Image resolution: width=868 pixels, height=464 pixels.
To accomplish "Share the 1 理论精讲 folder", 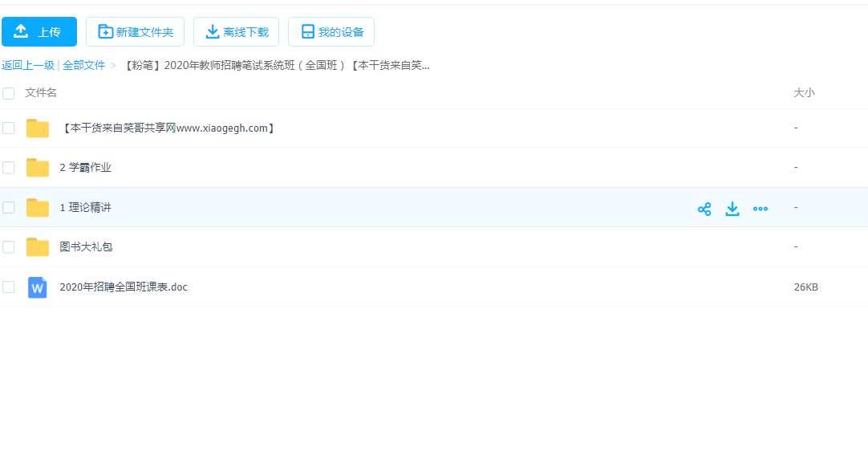I will tap(704, 209).
